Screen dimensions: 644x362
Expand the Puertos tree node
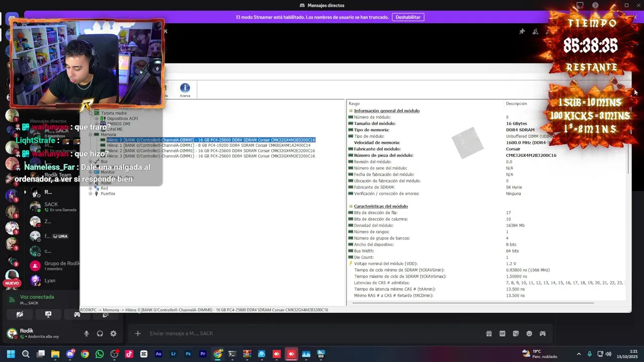click(x=91, y=194)
